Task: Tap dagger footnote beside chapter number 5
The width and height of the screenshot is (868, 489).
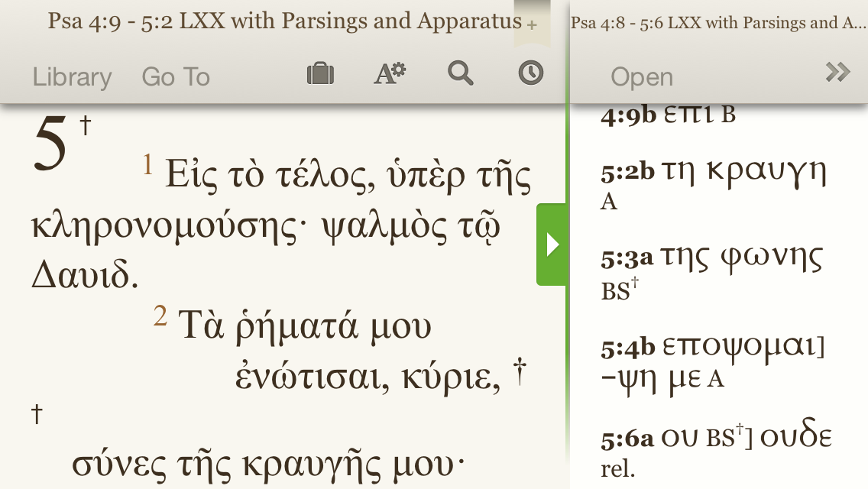Action: point(86,126)
